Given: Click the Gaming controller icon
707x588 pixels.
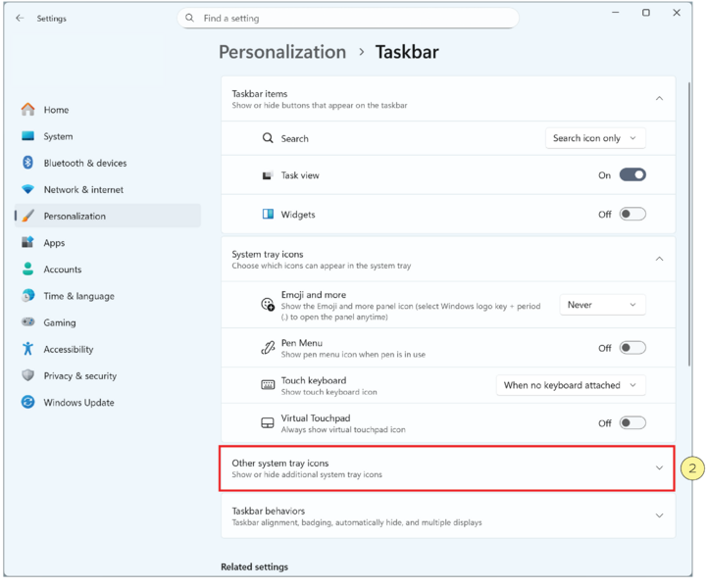Looking at the screenshot, I should tap(28, 322).
